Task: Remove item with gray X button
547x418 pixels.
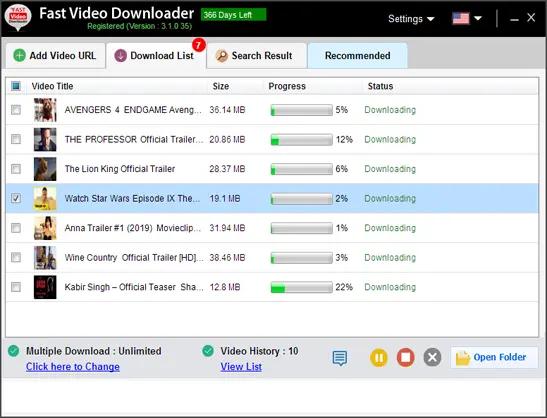Action: pyautogui.click(x=432, y=358)
